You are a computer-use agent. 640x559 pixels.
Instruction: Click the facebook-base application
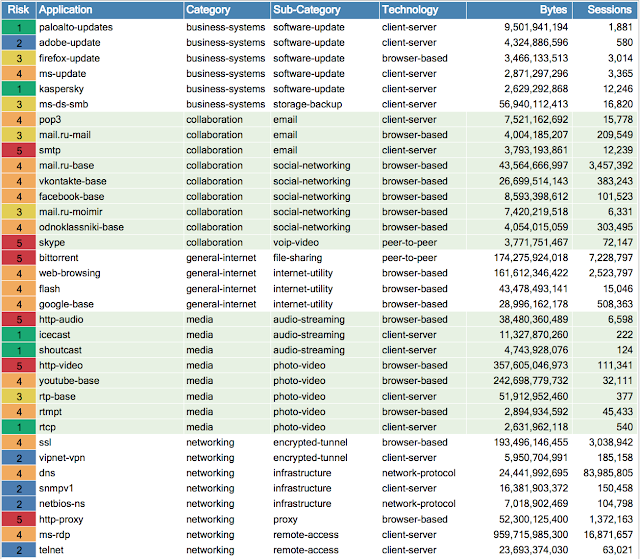71,197
